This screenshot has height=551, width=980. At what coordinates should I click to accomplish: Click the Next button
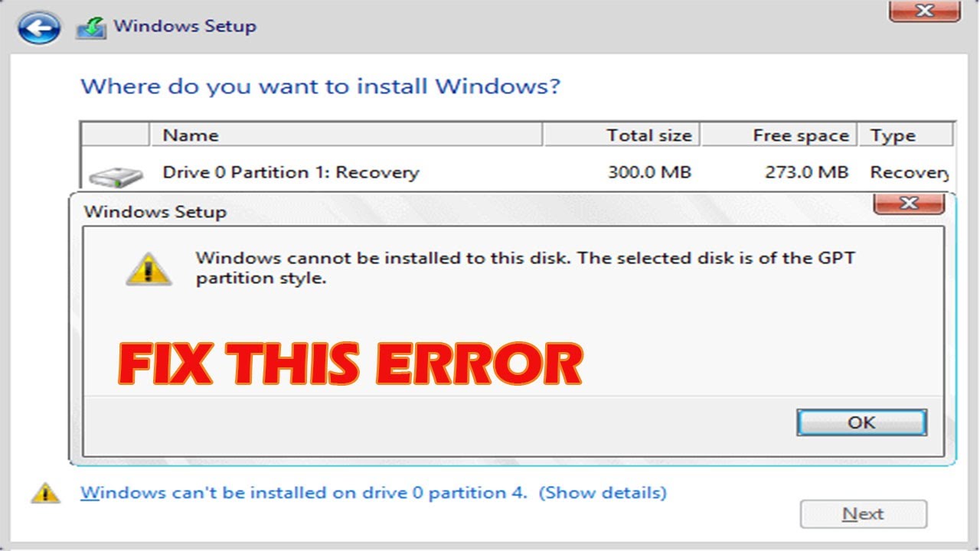863,514
